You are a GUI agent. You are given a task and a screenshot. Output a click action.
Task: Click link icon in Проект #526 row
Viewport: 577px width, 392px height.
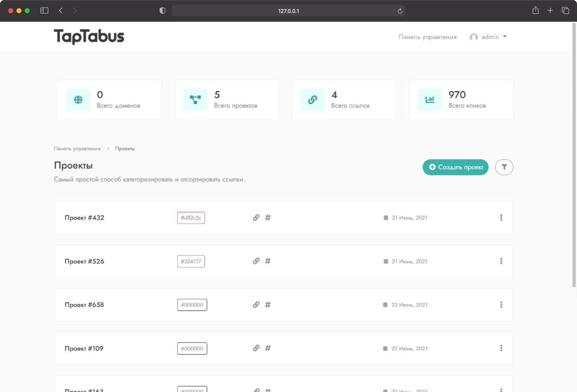[x=256, y=261]
